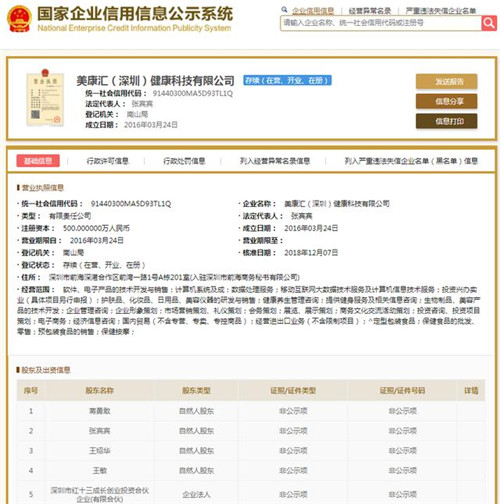Click the 详情 column header
Viewport: 500px width, 504px height.
[471, 390]
